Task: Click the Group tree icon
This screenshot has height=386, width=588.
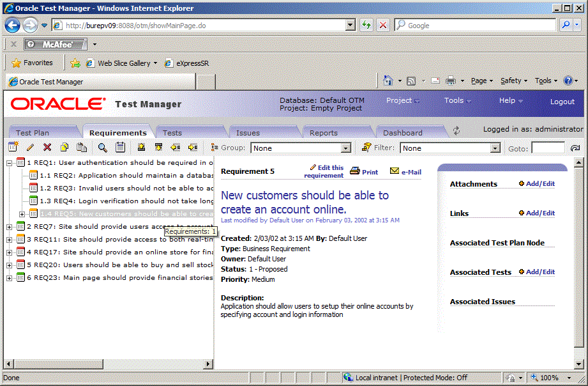Action: click(x=215, y=148)
